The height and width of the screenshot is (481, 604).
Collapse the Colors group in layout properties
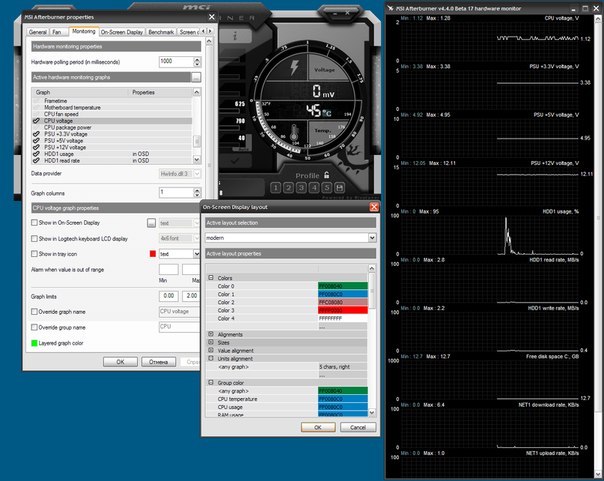click(x=211, y=278)
